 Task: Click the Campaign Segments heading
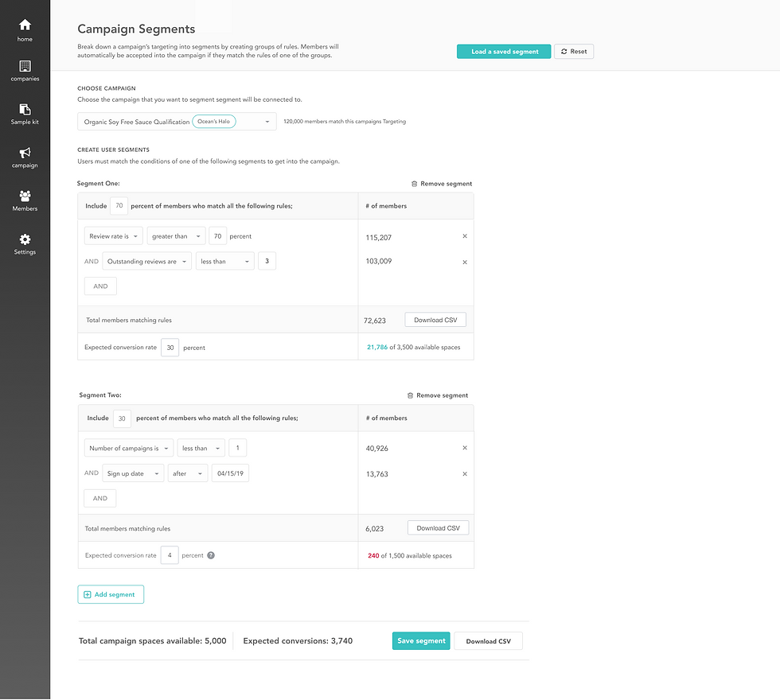[136, 29]
